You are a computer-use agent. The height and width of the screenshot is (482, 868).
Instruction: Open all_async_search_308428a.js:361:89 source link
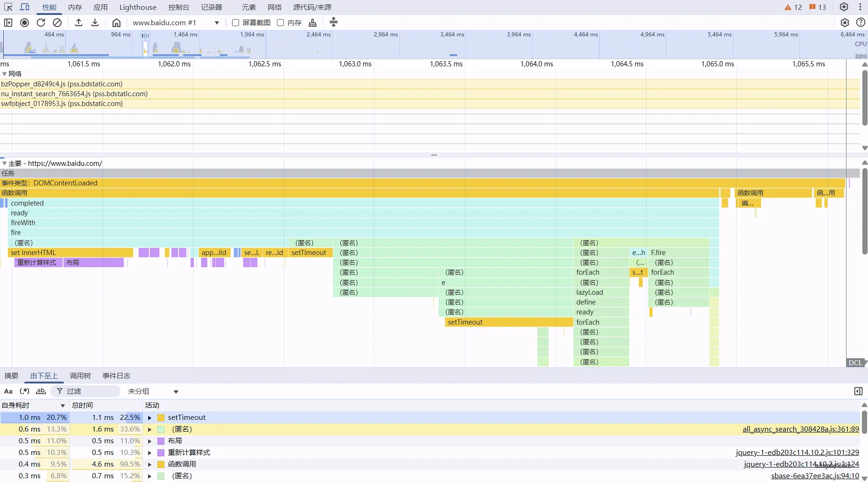800,429
